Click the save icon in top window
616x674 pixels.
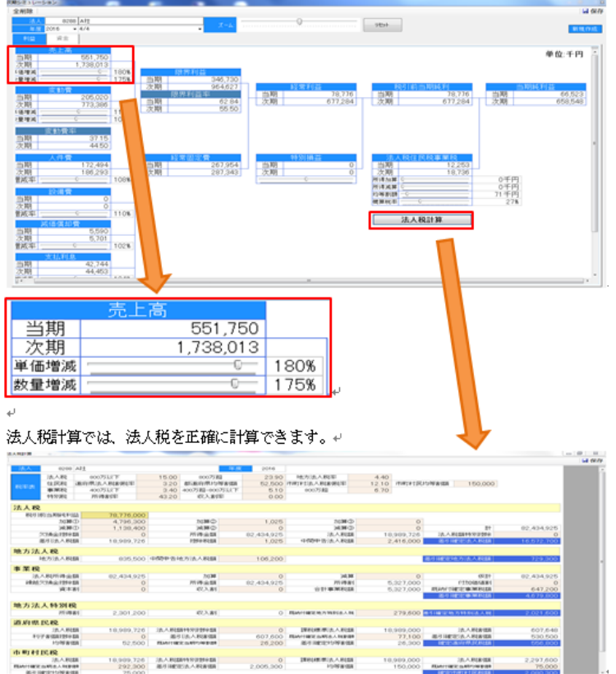pos(591,12)
